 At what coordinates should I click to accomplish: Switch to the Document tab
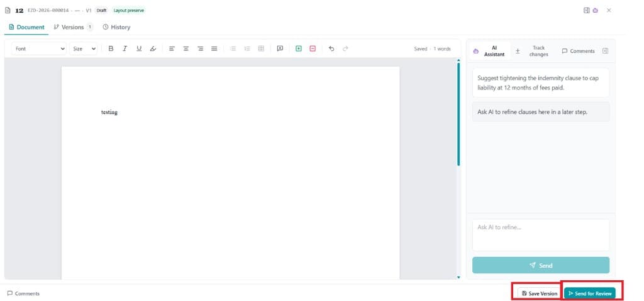click(26, 27)
